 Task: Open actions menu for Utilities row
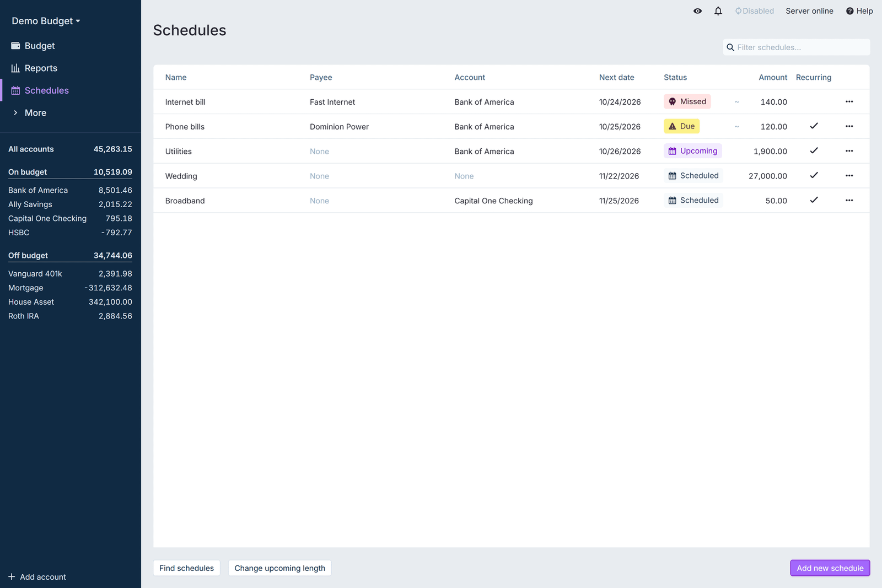click(849, 151)
